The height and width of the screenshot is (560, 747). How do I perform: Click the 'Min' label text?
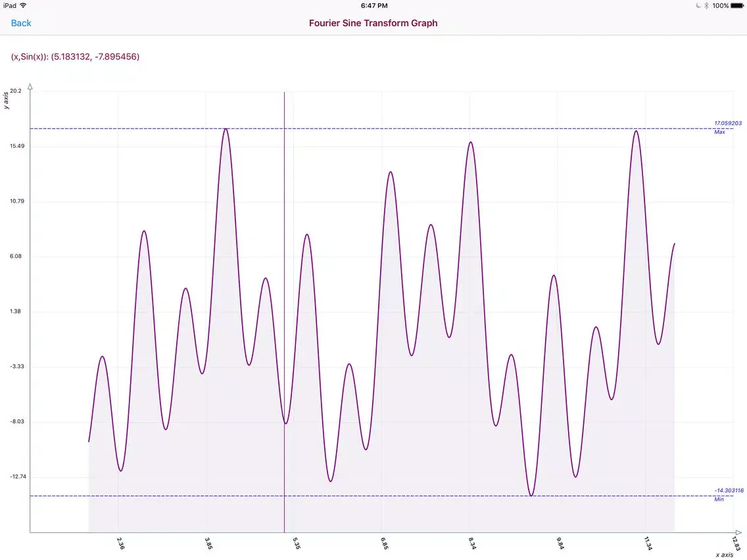719,499
